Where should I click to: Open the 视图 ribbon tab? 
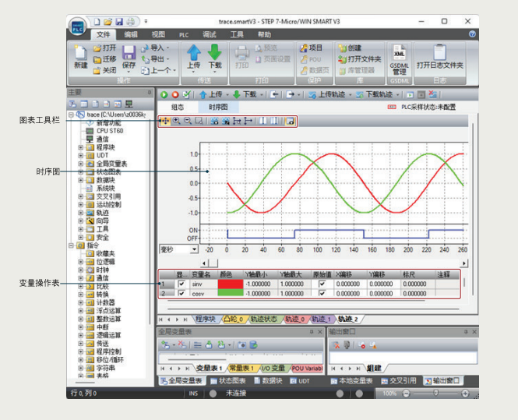click(158, 34)
